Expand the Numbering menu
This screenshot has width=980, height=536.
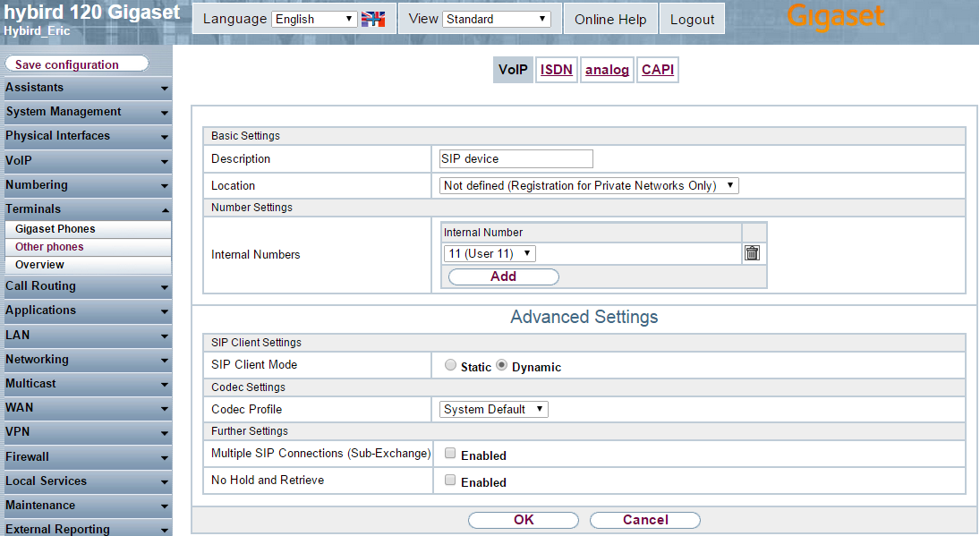coord(87,185)
